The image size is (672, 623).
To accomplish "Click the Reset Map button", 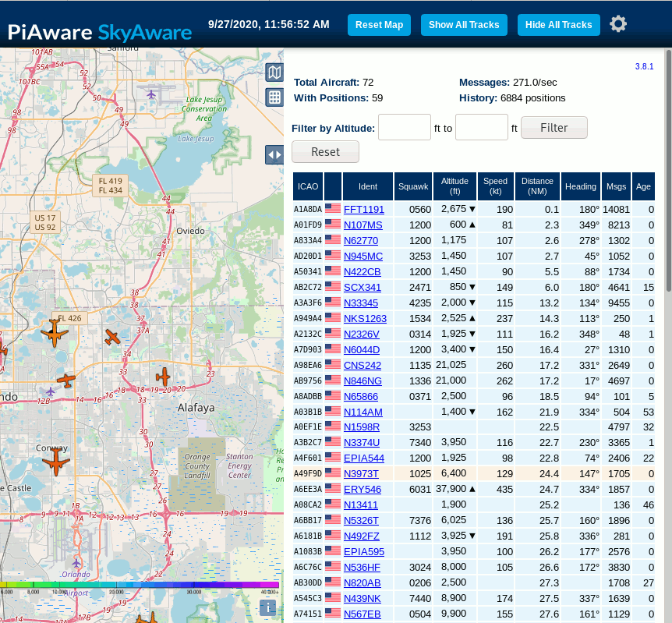I will pos(380,25).
